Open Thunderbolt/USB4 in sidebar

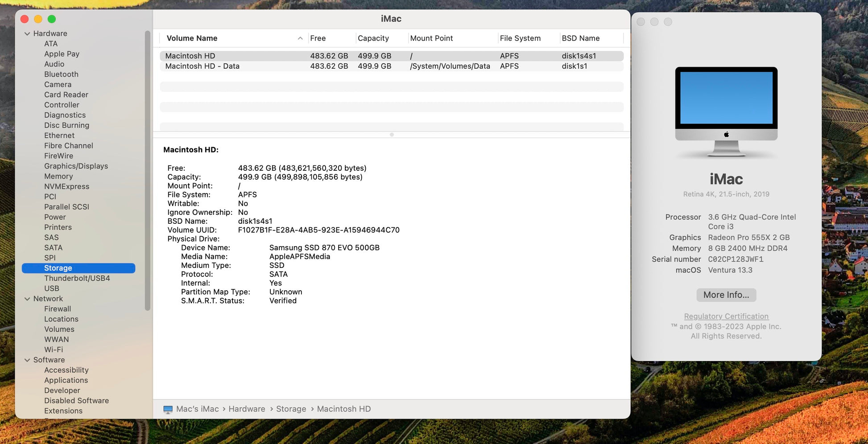pos(77,278)
